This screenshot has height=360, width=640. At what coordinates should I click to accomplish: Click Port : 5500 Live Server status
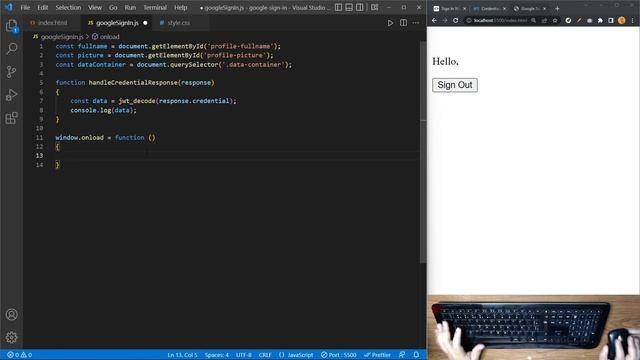(338, 355)
